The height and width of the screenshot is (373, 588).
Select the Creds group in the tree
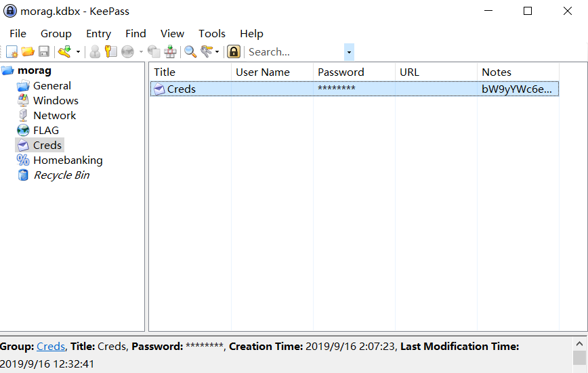(47, 146)
